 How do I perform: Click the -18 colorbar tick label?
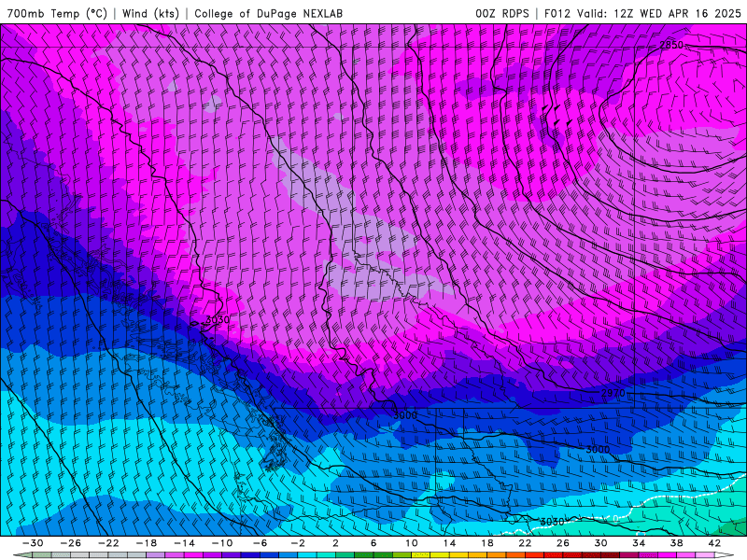[x=147, y=543]
